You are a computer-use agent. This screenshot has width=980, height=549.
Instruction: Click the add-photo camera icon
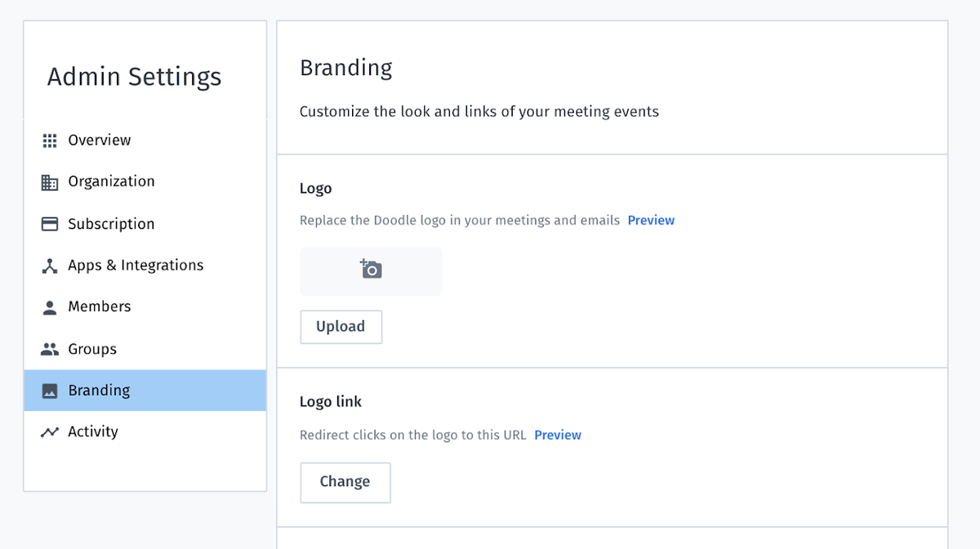[371, 269]
